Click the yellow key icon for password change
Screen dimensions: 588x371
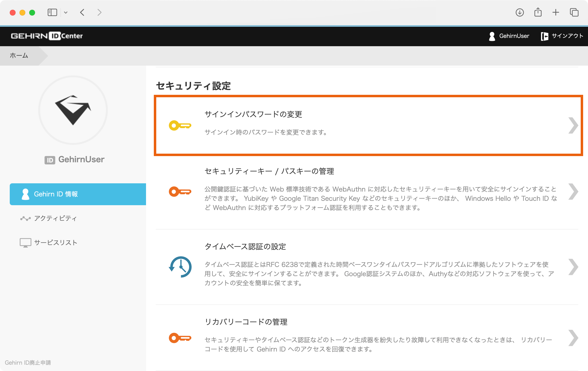coord(180,126)
